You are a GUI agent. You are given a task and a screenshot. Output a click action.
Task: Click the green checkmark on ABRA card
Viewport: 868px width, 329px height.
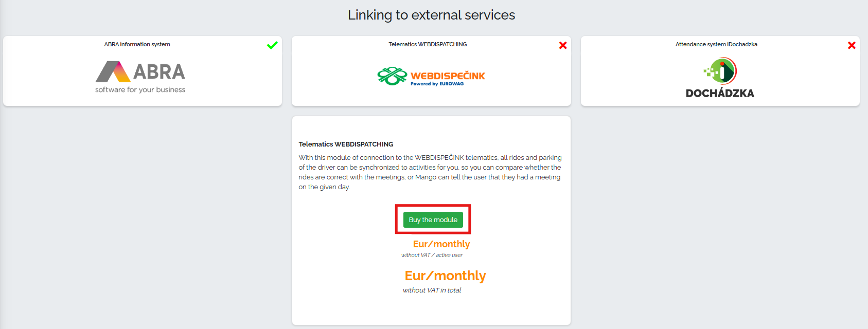point(272,45)
